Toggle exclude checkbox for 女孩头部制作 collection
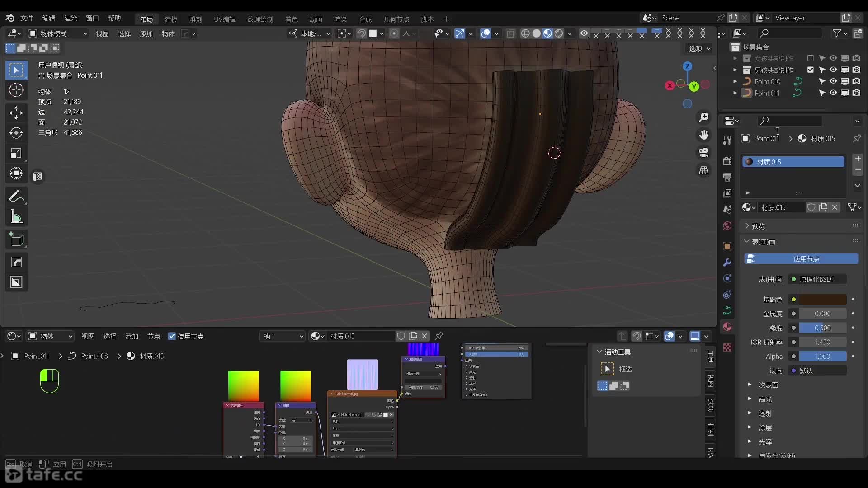The image size is (868, 488). 811,58
